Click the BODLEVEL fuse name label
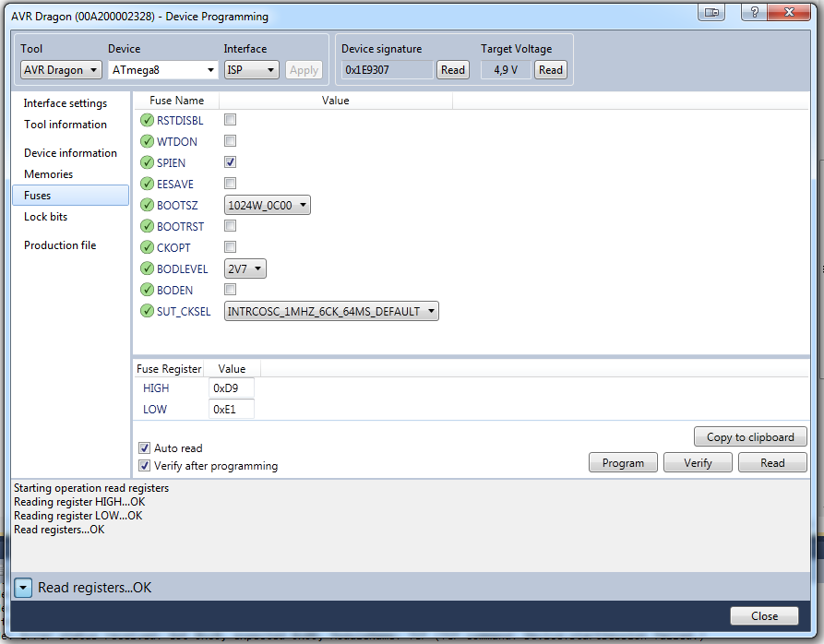The image size is (824, 644). pos(183,268)
